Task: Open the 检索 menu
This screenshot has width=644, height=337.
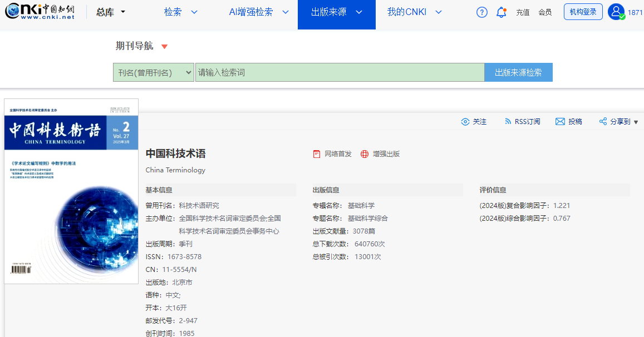Action: (173, 12)
